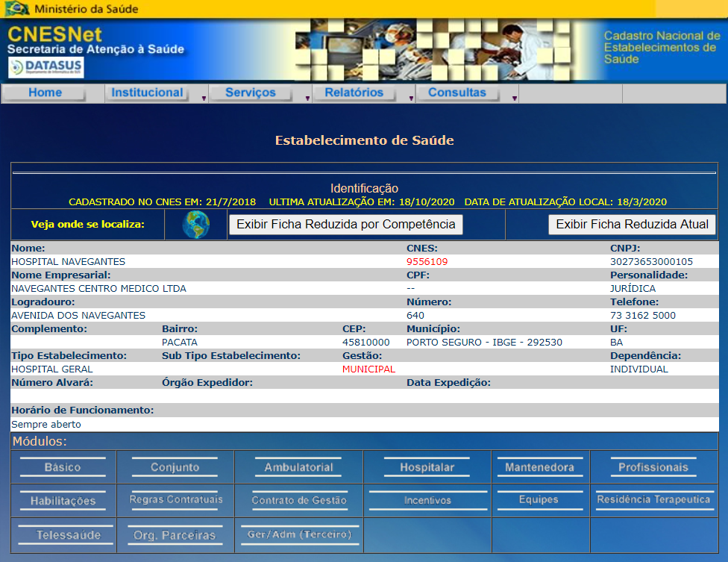Open the Ambulatorial module
The height and width of the screenshot is (562, 728).
[x=298, y=467]
